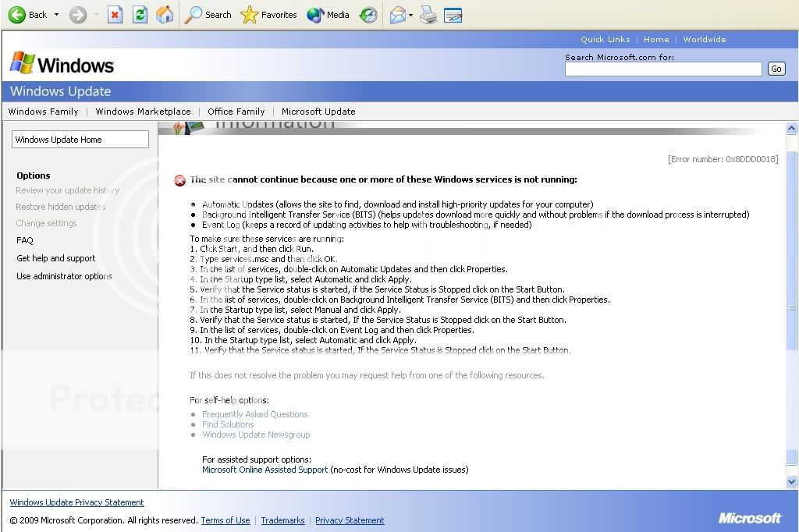
Task: Refresh the page using the toolbar Refresh icon
Action: tap(140, 15)
